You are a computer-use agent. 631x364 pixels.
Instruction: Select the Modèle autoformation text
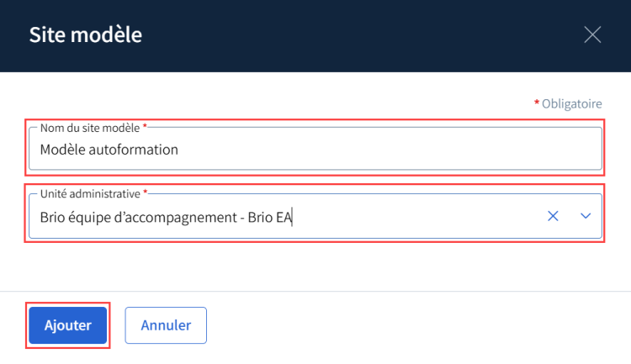pyautogui.click(x=109, y=150)
